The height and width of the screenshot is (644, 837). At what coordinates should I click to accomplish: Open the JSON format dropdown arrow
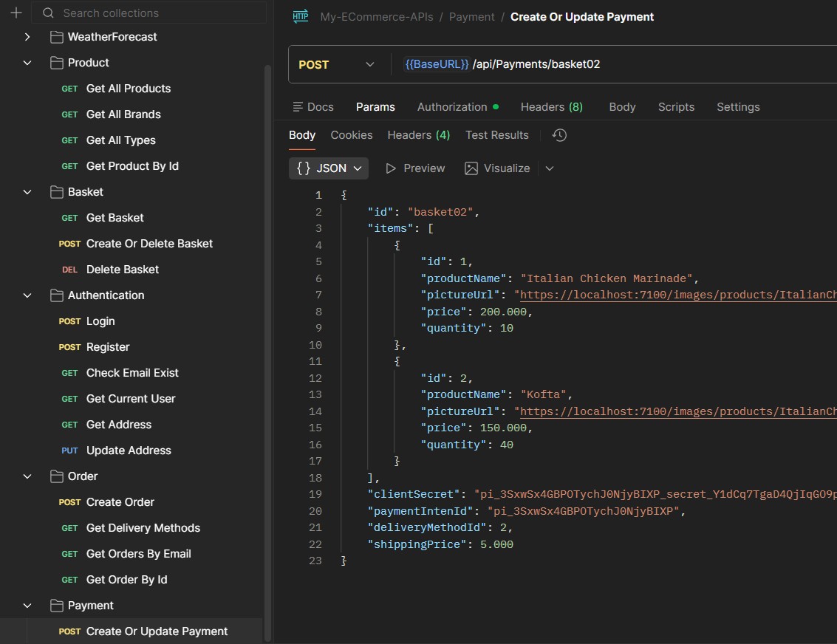coord(358,168)
